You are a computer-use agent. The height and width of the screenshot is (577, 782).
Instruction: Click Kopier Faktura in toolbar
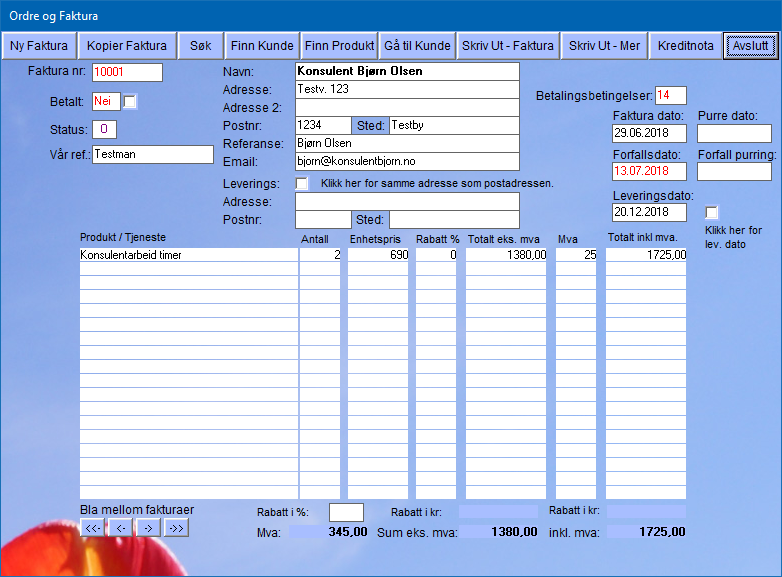tap(127, 46)
